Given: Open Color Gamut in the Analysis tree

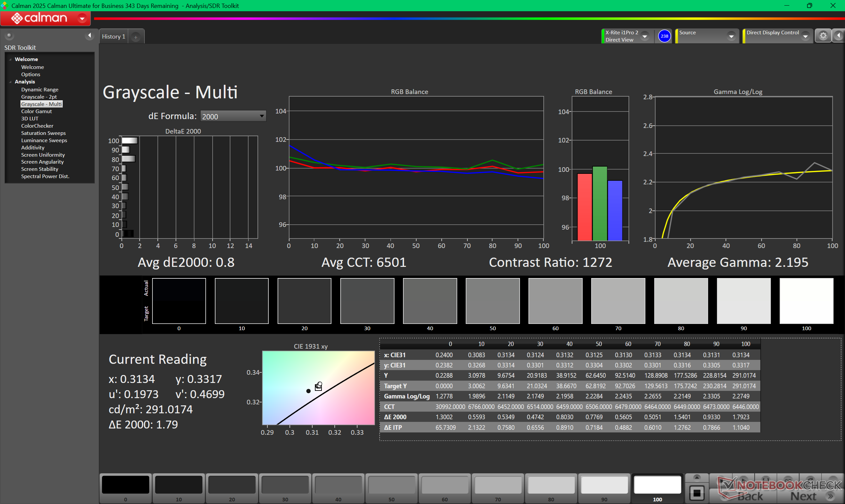Looking at the screenshot, I should (36, 111).
